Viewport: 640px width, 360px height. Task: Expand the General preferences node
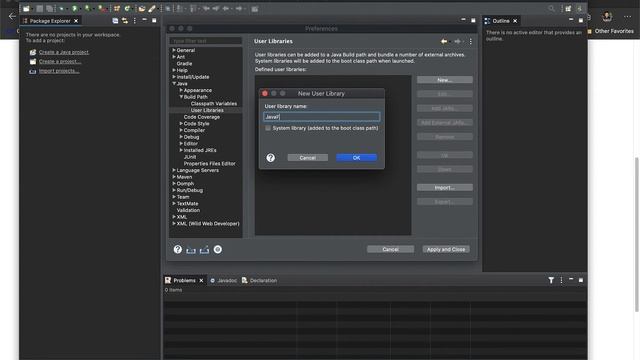[174, 50]
